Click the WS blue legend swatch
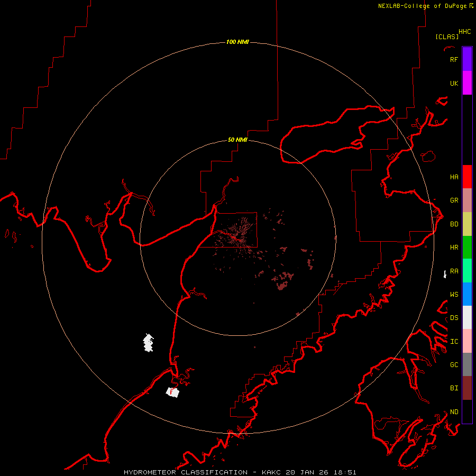The image size is (476, 476). tap(467, 294)
